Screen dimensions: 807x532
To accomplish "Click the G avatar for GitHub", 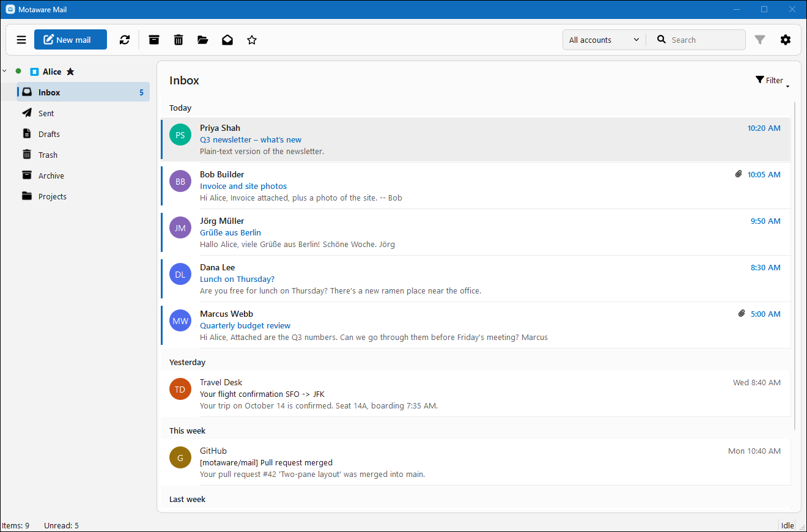I will pos(180,457).
